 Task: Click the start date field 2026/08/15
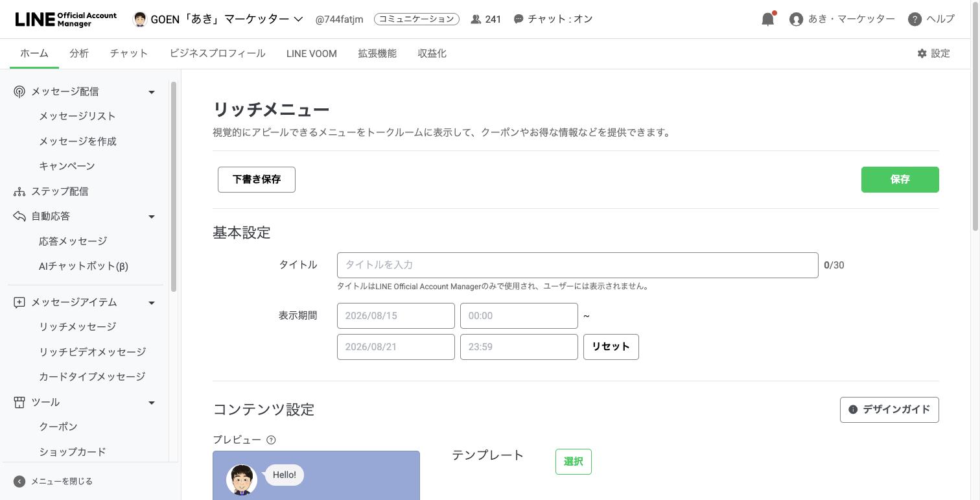pyautogui.click(x=396, y=316)
